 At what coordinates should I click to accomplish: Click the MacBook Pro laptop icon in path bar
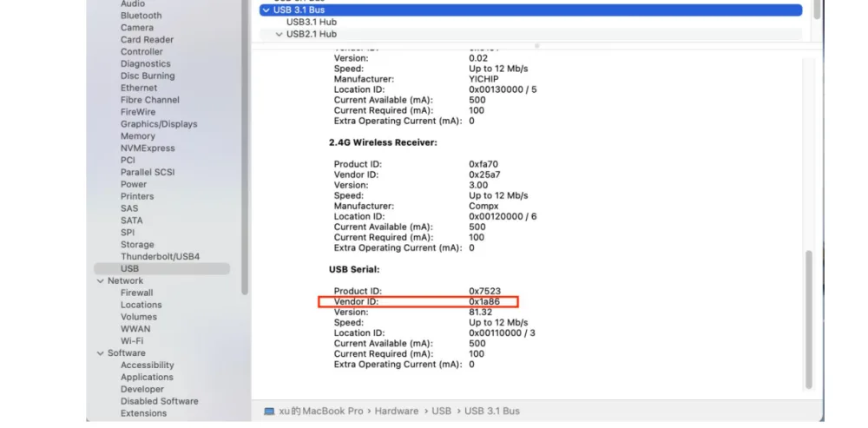[x=269, y=412]
